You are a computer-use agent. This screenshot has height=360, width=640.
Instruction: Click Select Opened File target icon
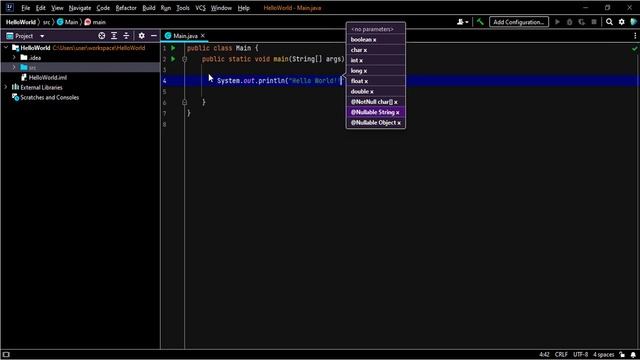tap(102, 36)
